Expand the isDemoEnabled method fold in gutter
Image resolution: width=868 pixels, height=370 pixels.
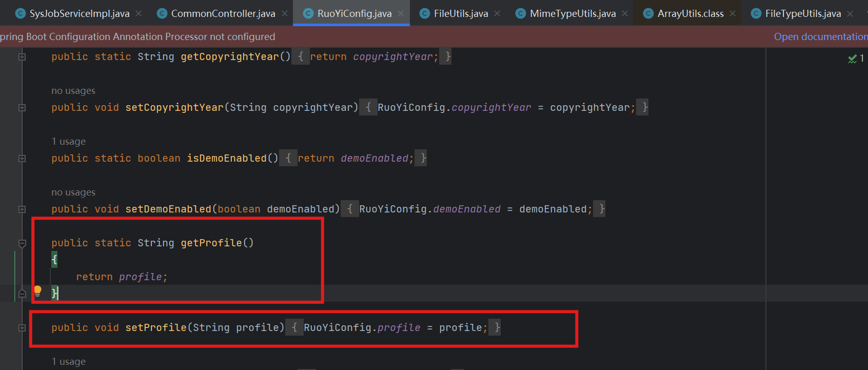click(22, 159)
